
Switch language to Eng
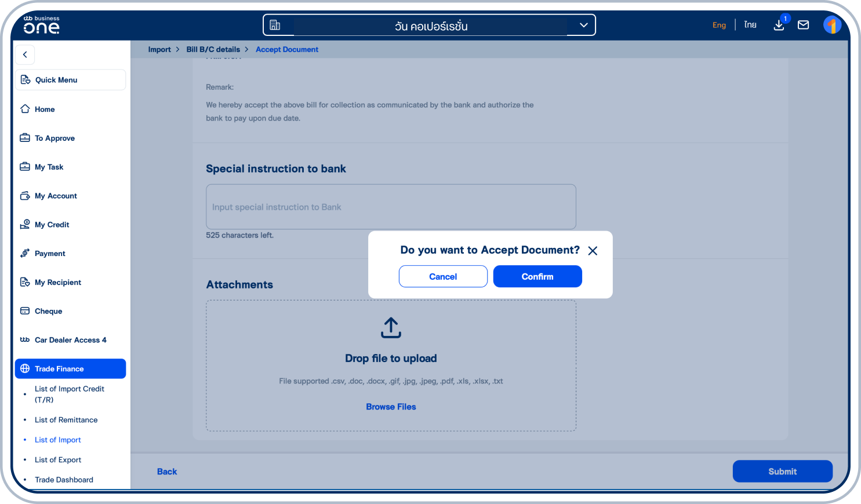point(719,25)
